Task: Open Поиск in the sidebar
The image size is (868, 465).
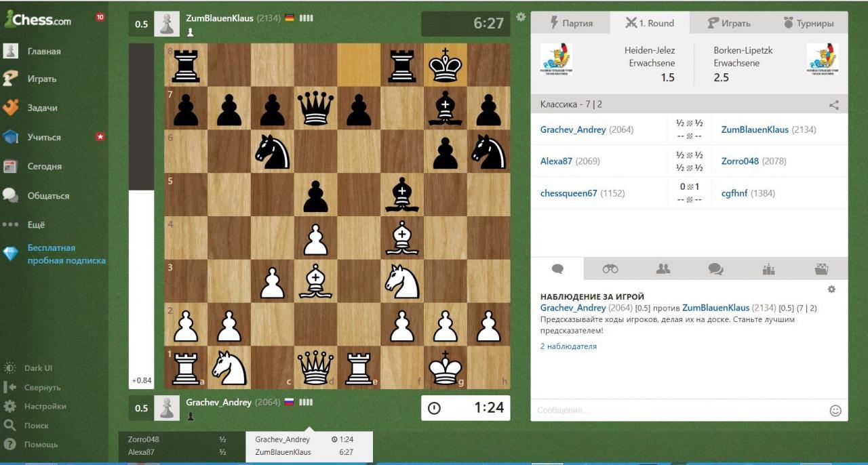Action: [x=27, y=425]
